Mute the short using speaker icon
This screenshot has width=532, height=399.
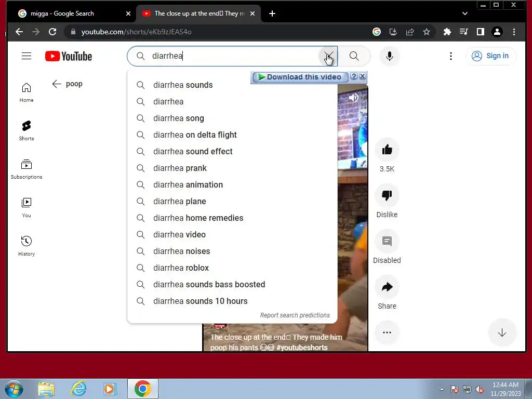[x=353, y=98]
